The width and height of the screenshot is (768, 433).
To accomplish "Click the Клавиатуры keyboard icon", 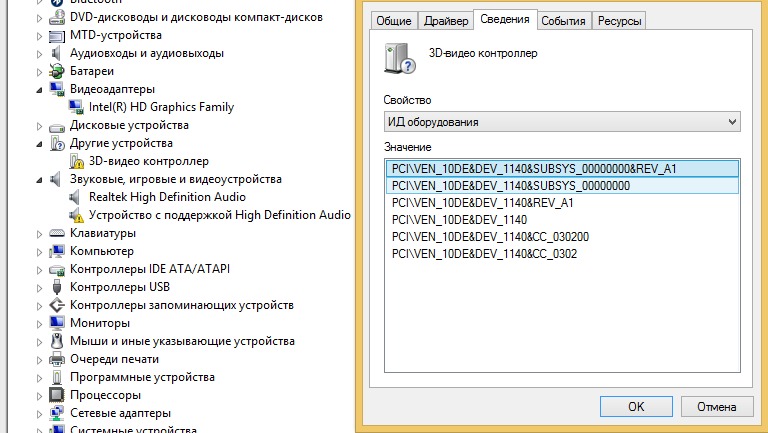I will point(57,234).
